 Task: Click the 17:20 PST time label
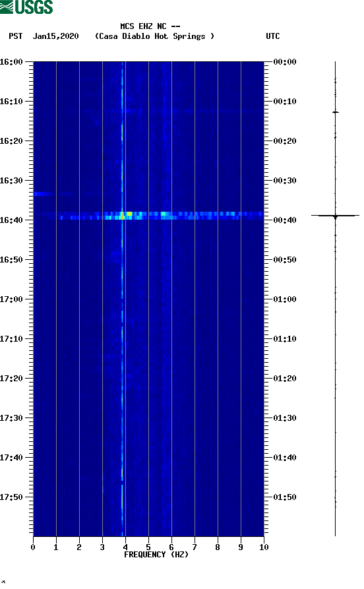(x=11, y=379)
